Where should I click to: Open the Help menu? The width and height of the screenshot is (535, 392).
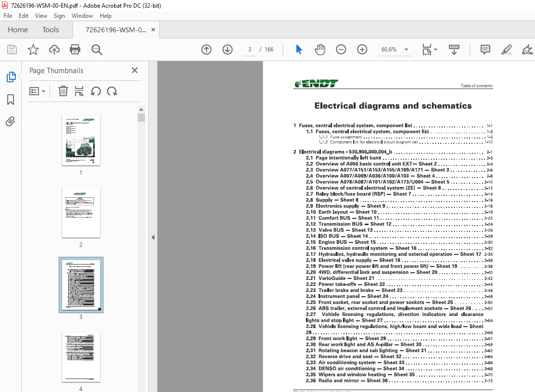pos(105,16)
